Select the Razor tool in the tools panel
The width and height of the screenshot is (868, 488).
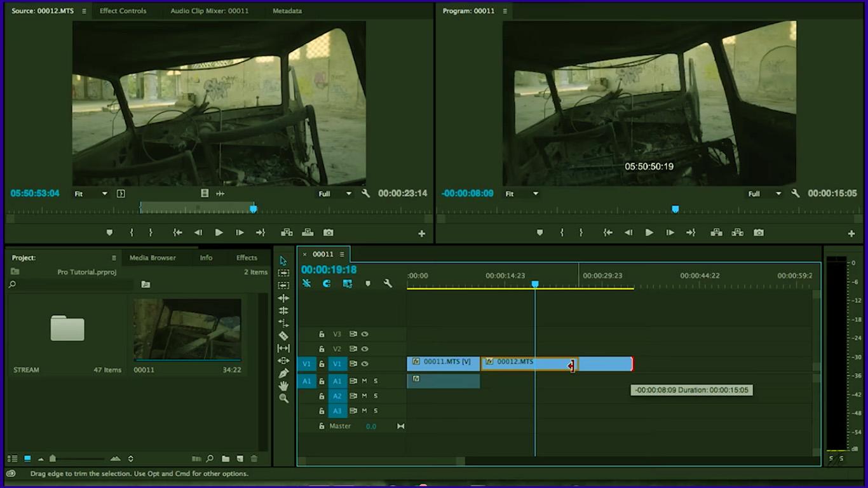(283, 336)
